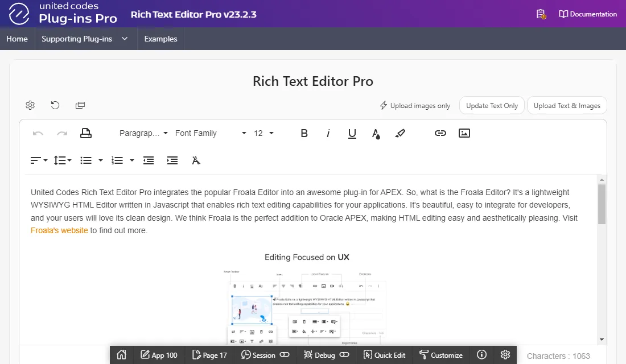Increase indent of the paragraph
This screenshot has width=626, height=364.
[172, 160]
